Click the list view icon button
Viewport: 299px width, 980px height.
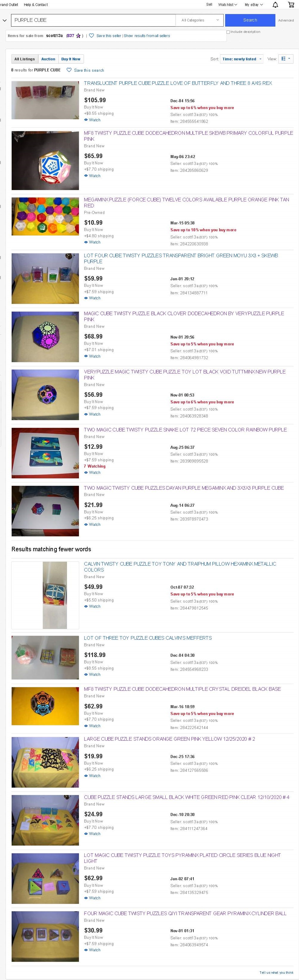click(x=286, y=59)
